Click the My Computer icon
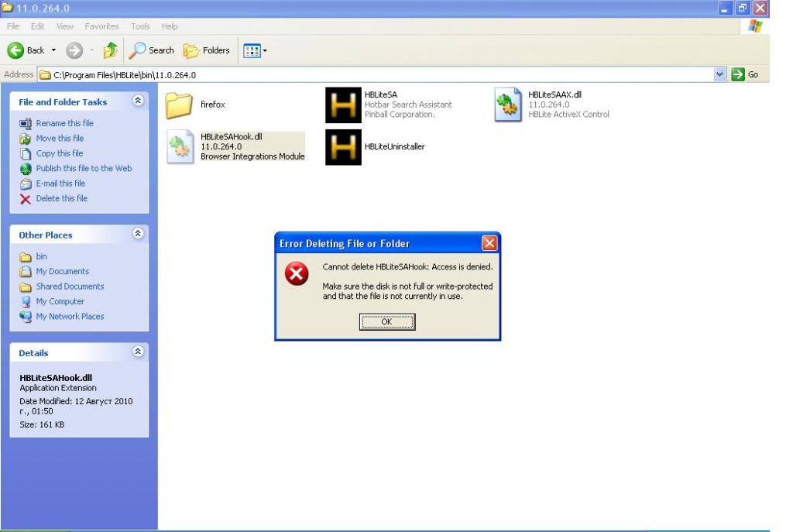This screenshot has width=793, height=532. [x=26, y=302]
